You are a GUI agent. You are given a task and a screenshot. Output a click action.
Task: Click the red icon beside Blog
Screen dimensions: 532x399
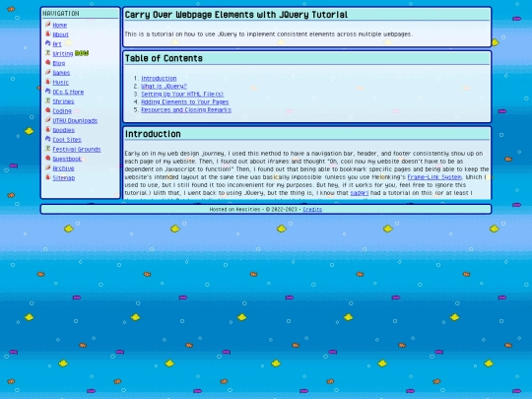[x=48, y=62]
